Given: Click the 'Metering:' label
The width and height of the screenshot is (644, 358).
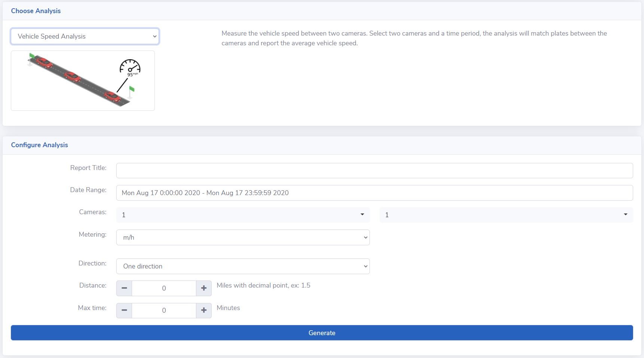Looking at the screenshot, I should [92, 234].
